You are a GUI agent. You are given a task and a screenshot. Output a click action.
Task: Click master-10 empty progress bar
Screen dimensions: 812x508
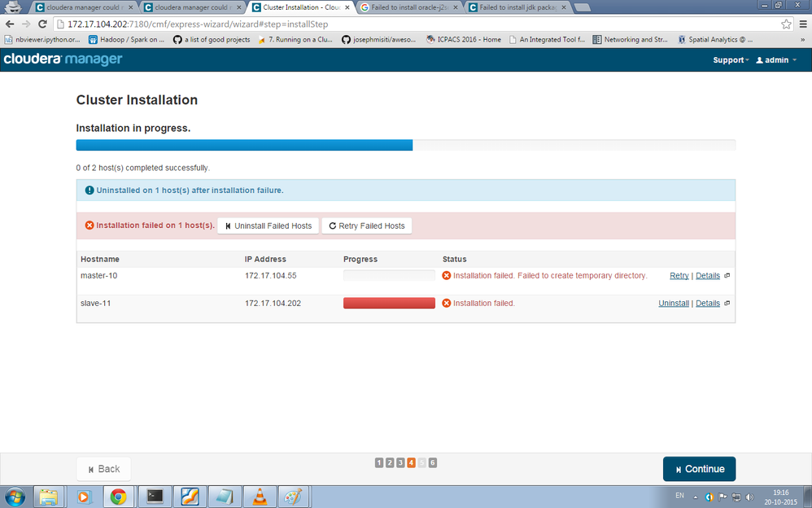[x=389, y=276]
